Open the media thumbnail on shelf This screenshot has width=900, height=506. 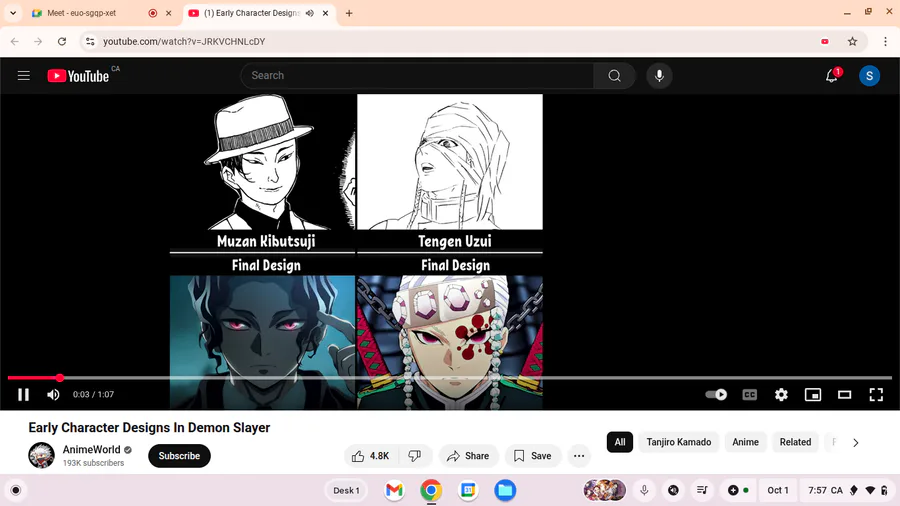click(604, 491)
